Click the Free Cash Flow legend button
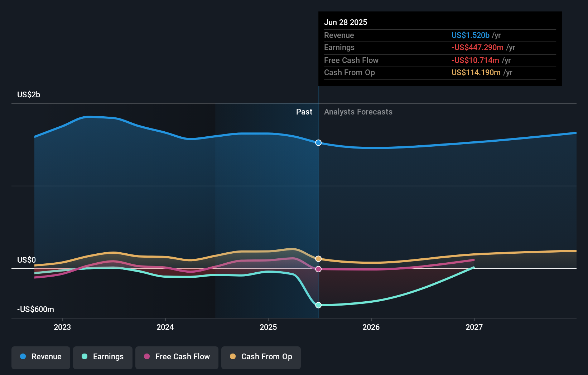This screenshot has height=375, width=588. pos(177,357)
